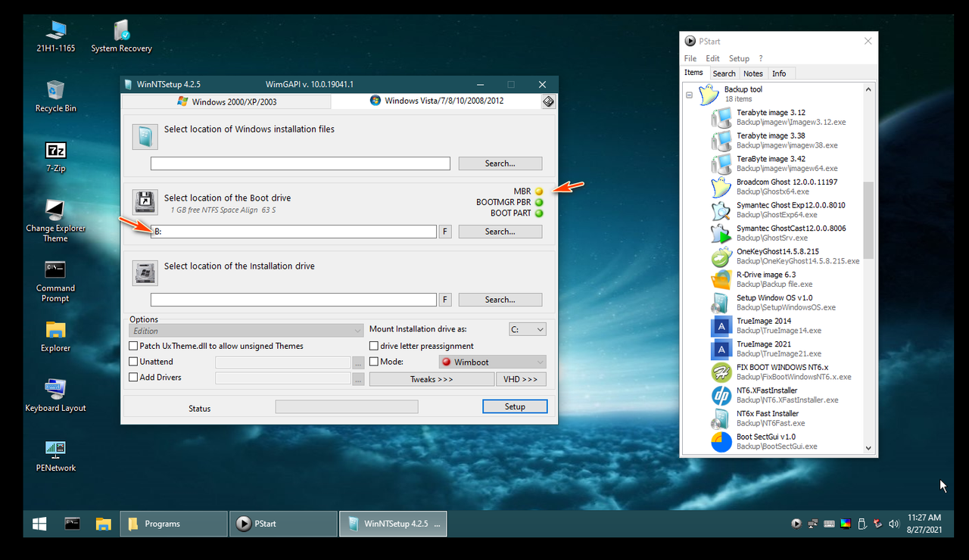The width and height of the screenshot is (969, 560).
Task: Click the F button beside Boot drive field
Action: 445,232
